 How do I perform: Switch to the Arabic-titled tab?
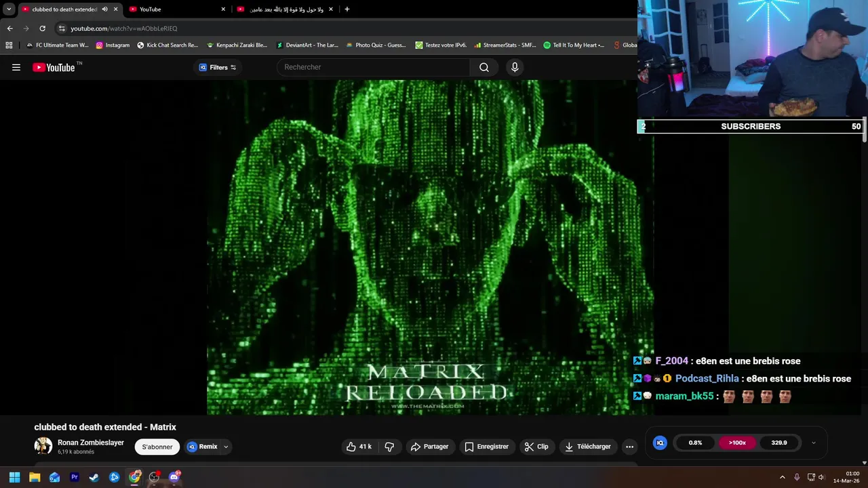285,9
